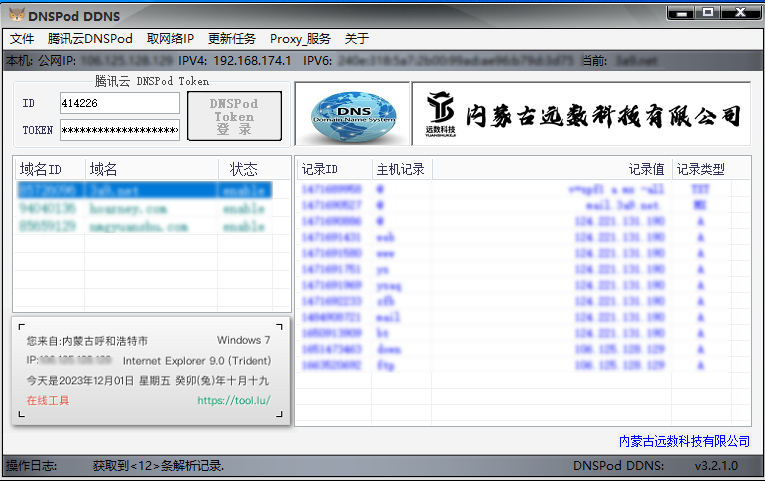Select the www host record row
Image resolution: width=765 pixels, height=481 pixels.
[x=514, y=253]
